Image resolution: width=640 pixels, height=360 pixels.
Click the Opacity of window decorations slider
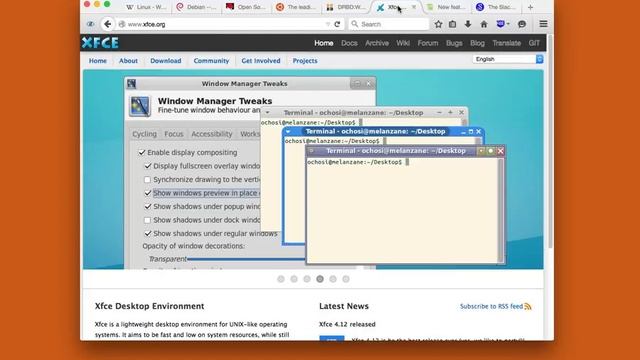tap(246, 259)
